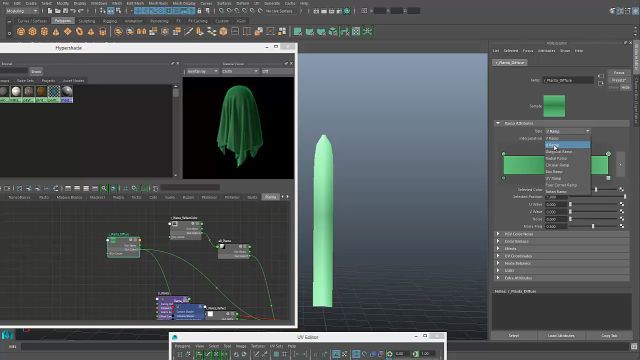Open the Modeling menu set dropdown
Screen dimensions: 640x360
[22, 11]
